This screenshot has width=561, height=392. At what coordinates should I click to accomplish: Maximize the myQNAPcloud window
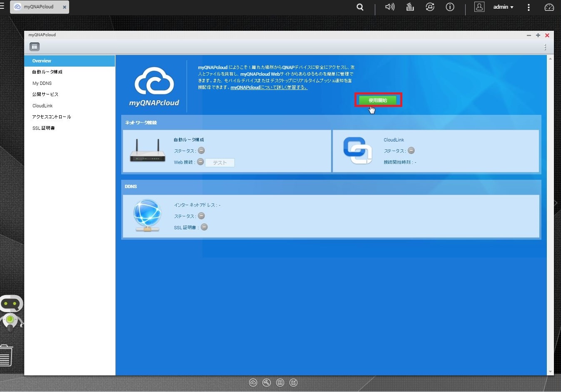click(x=538, y=35)
